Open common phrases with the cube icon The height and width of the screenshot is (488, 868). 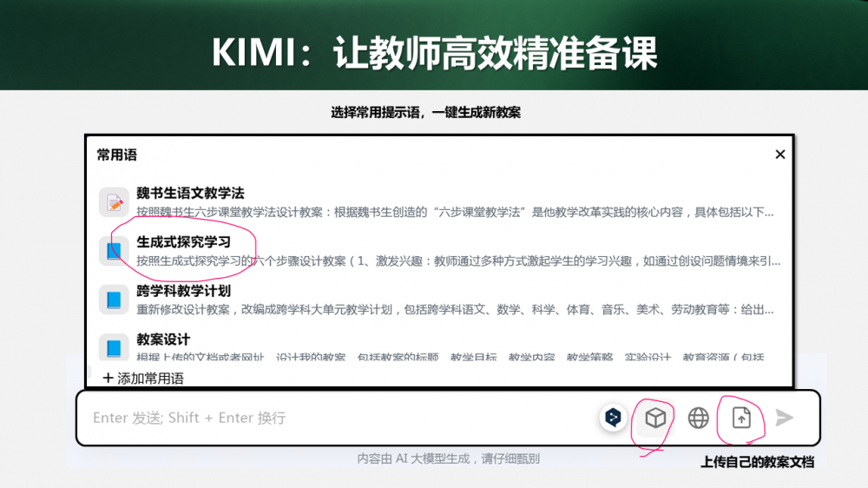(x=655, y=418)
